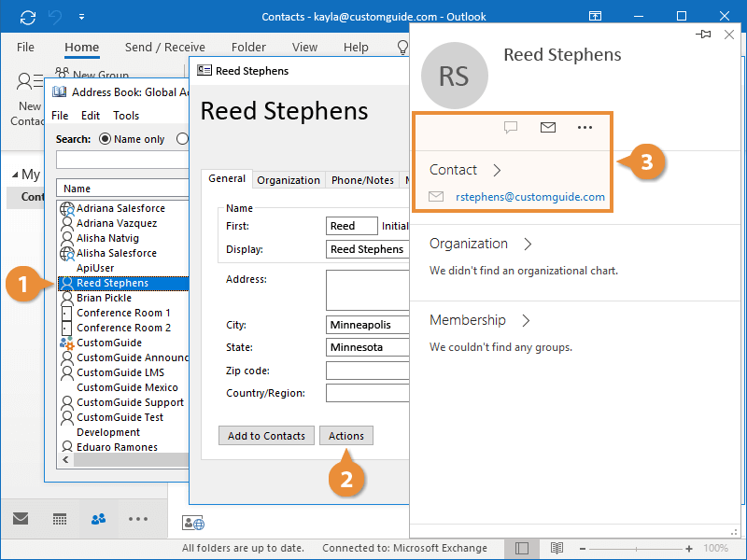Open Address Book Edit menu
The image size is (747, 560).
click(91, 116)
